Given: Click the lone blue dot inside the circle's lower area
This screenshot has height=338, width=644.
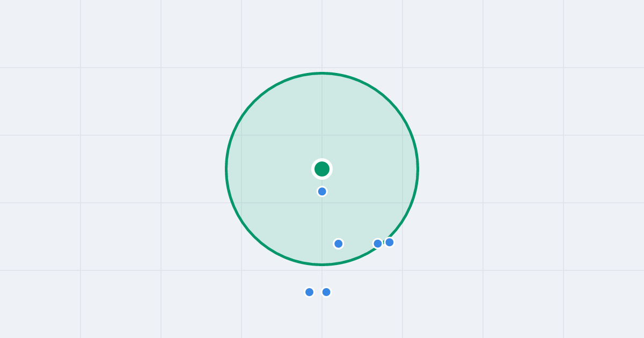Looking at the screenshot, I should (339, 244).
